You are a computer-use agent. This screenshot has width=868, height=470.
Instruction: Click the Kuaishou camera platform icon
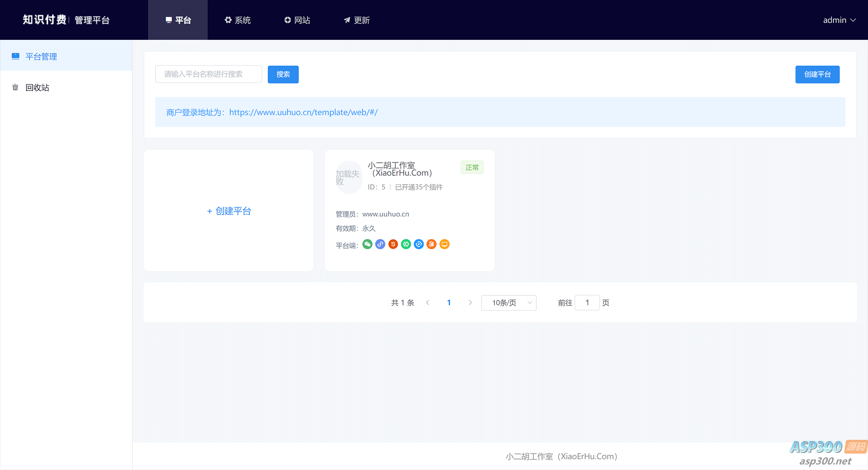(x=431, y=244)
